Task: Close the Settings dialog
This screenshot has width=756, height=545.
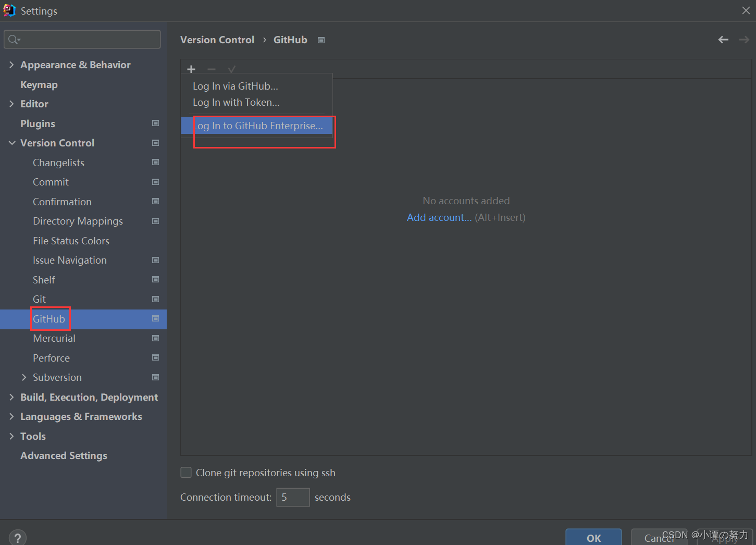Action: (x=746, y=10)
